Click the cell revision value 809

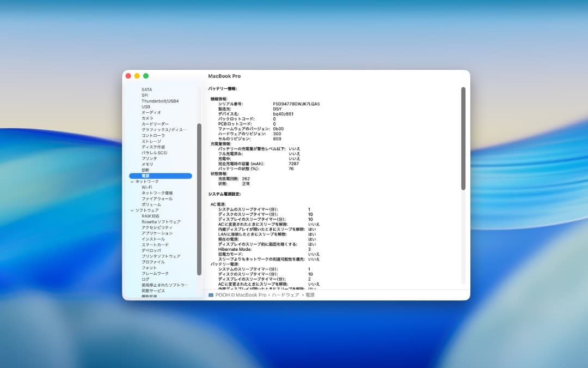(277, 139)
